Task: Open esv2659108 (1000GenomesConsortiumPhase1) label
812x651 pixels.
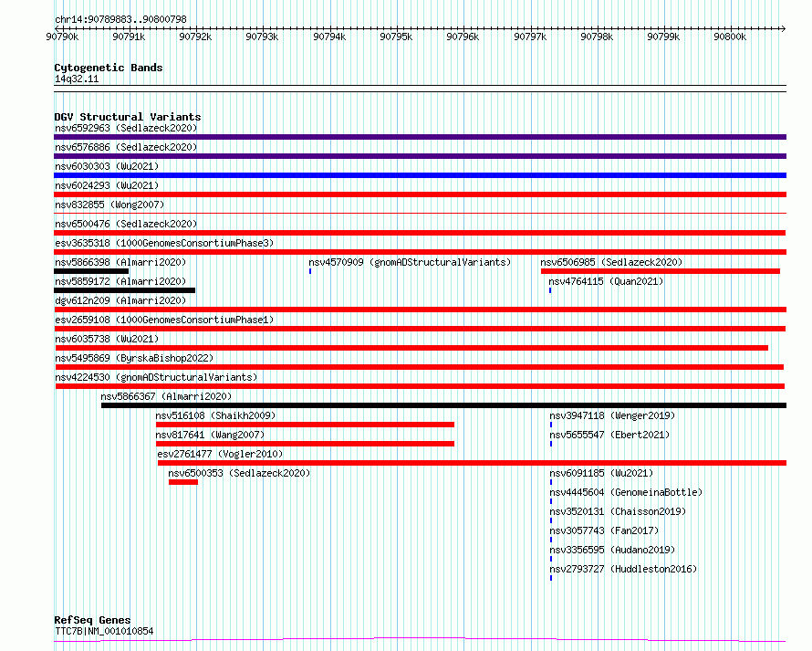Action: pyautogui.click(x=164, y=320)
